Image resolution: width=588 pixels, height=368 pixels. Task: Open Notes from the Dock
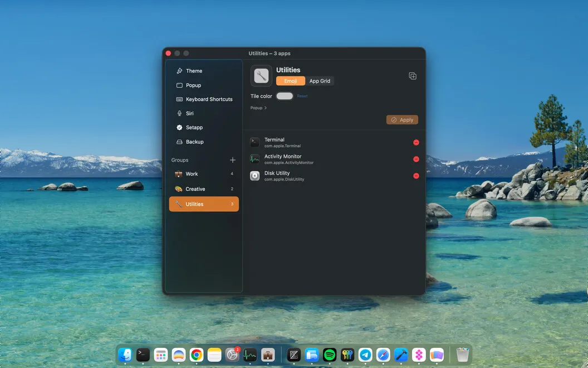(214, 355)
